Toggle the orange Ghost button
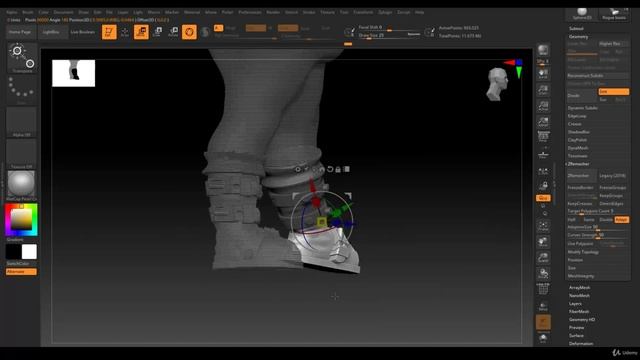This screenshot has width=640, height=360. (543, 322)
